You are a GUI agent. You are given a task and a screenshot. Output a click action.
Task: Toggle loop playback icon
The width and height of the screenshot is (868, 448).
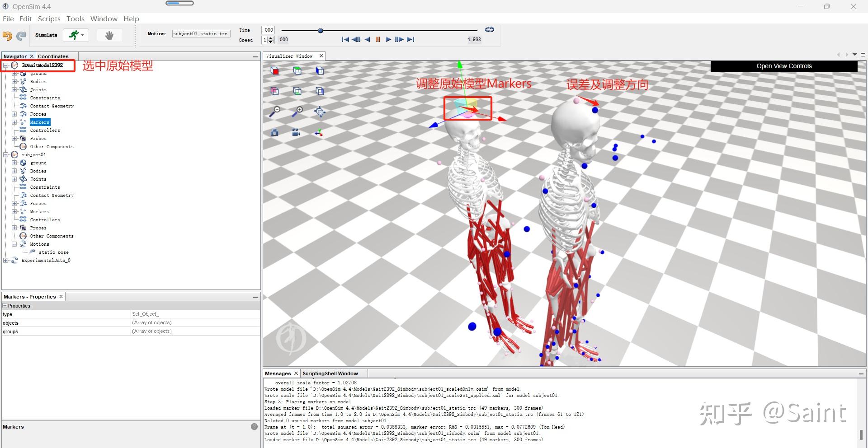[490, 30]
